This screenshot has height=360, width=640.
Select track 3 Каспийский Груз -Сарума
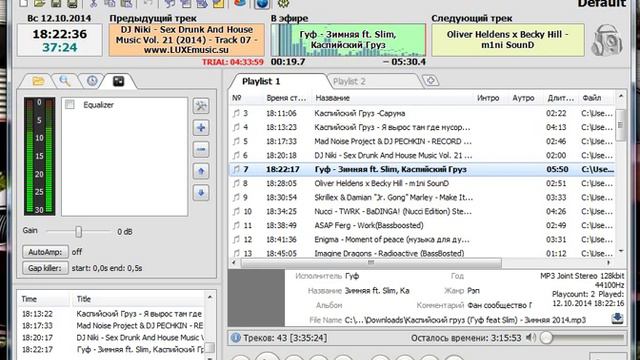[x=422, y=113]
